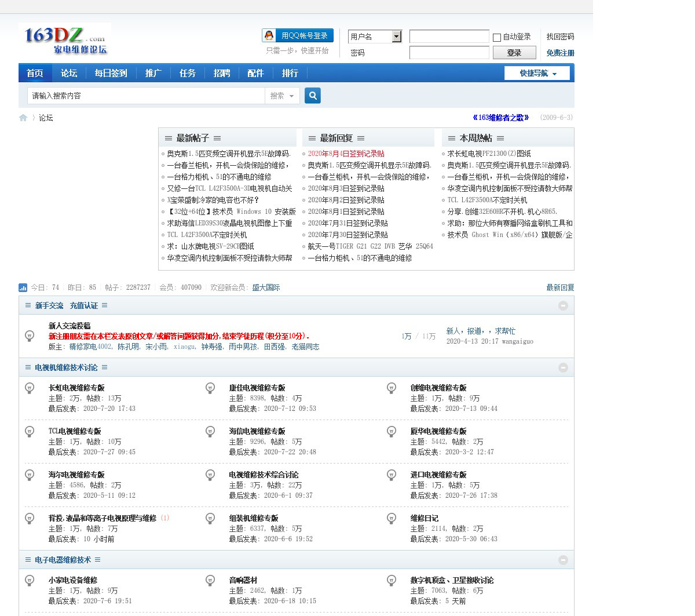
Task: Click lightbulb icon beside 长虹电视维修专版
Action: pyautogui.click(x=30, y=388)
